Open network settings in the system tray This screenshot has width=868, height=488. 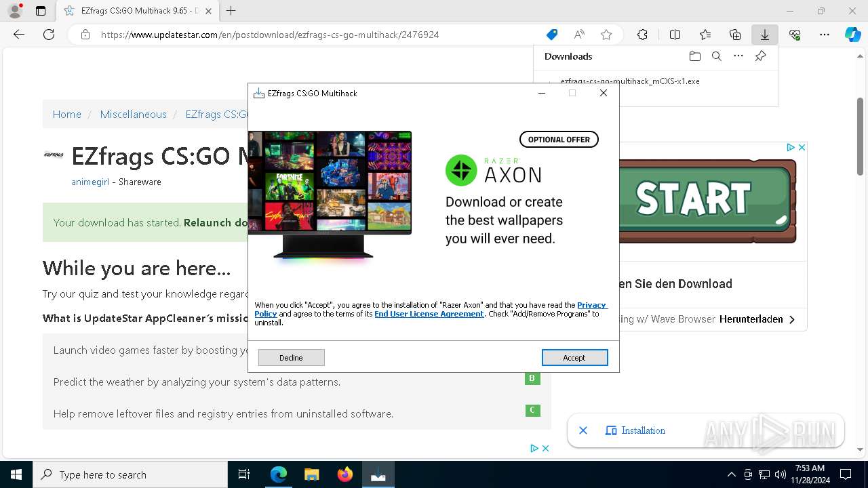764,474
